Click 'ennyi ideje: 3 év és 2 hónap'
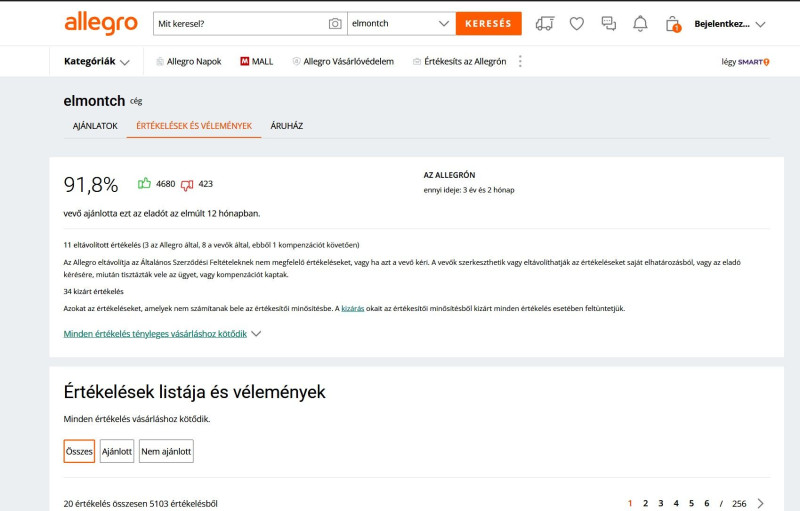This screenshot has height=511, width=800. coord(469,190)
